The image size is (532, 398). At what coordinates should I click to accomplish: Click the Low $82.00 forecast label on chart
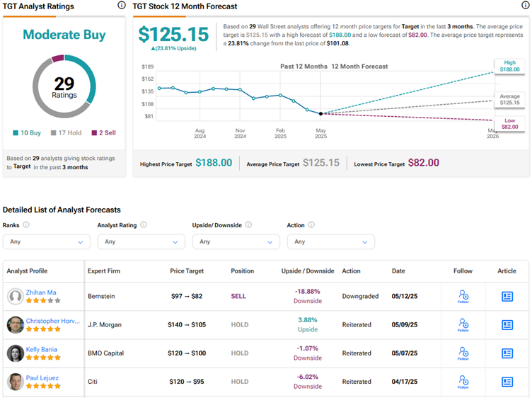(509, 124)
